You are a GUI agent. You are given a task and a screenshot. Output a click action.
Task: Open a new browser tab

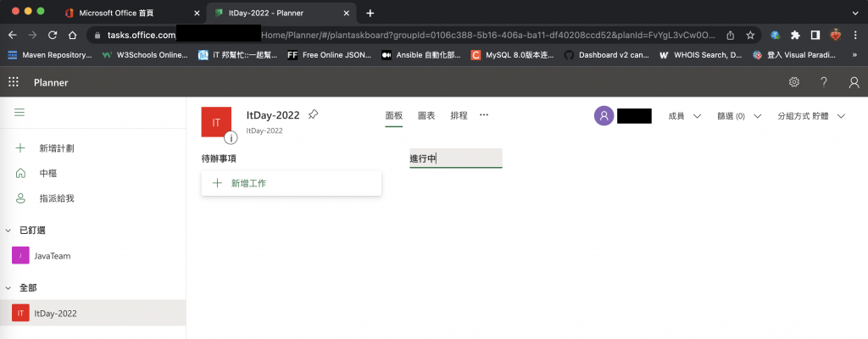coord(370,13)
